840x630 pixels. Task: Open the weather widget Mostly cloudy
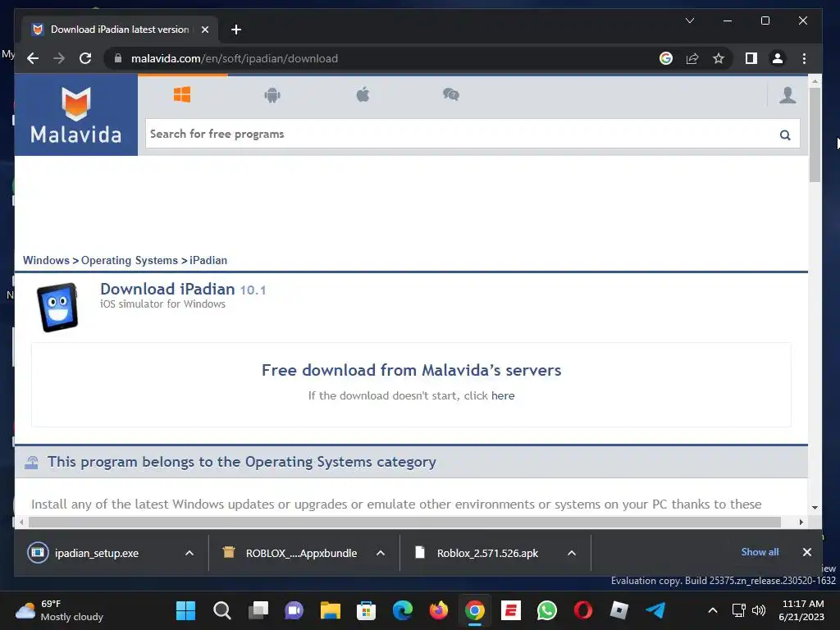click(59, 610)
